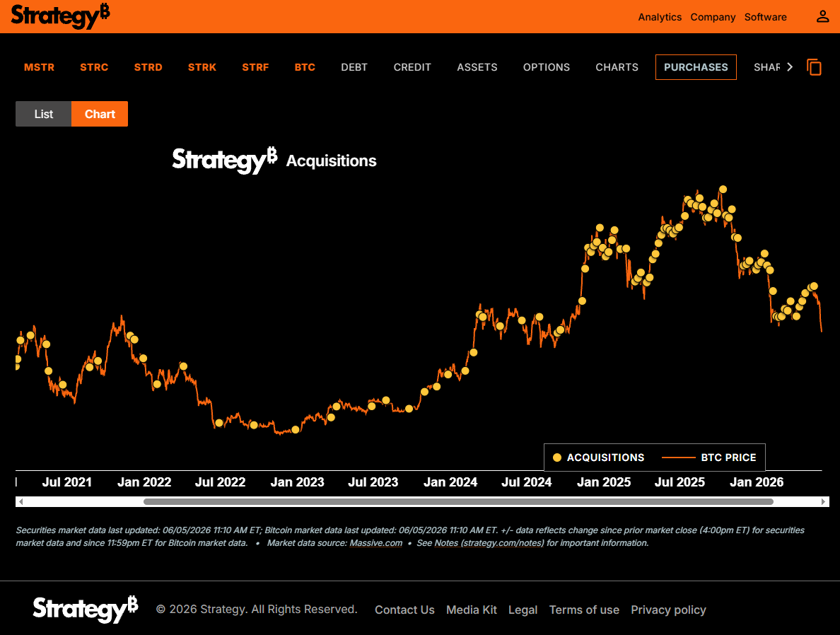Click the Acquisitions chart title text
840x635 pixels.
pyautogui.click(x=331, y=161)
